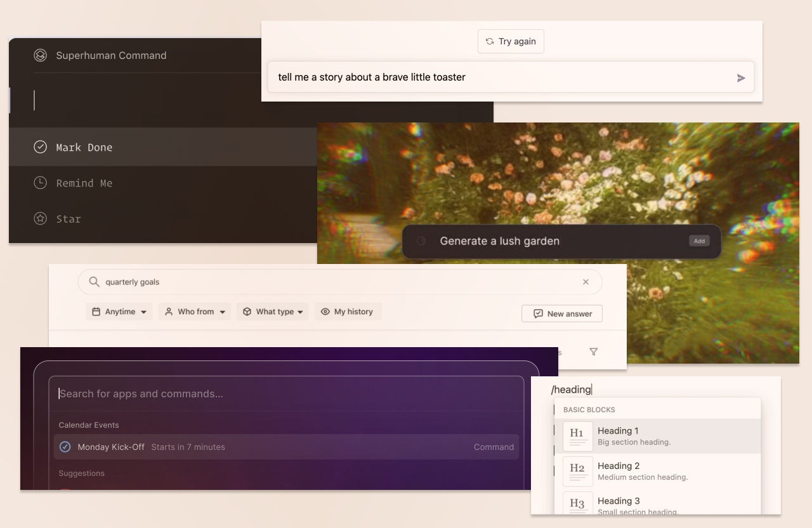Click the eye icon on the My history filter

[325, 312]
